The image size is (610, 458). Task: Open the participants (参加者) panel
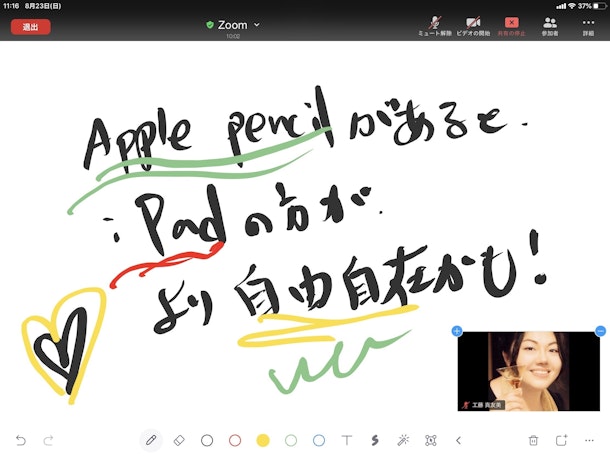549,25
